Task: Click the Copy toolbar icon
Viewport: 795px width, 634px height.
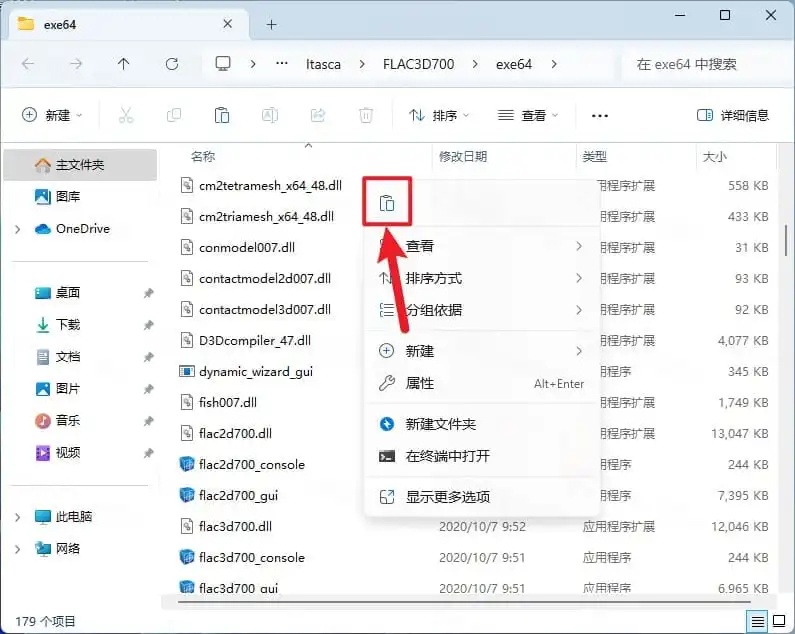Action: click(x=173, y=116)
